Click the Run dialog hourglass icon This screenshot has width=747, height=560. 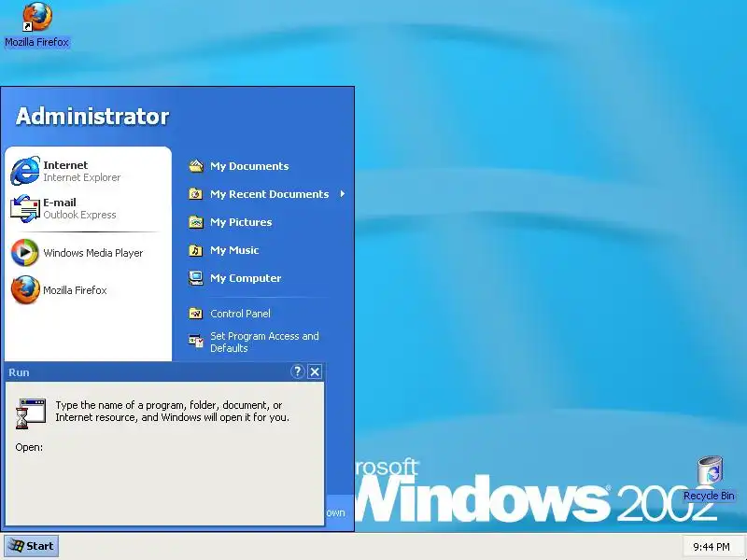tap(31, 413)
